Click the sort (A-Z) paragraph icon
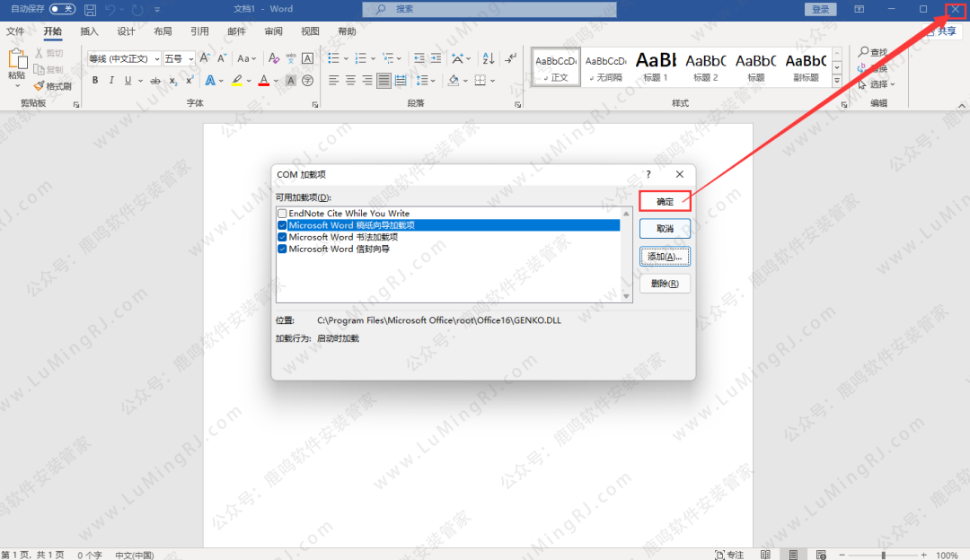 coord(489,58)
